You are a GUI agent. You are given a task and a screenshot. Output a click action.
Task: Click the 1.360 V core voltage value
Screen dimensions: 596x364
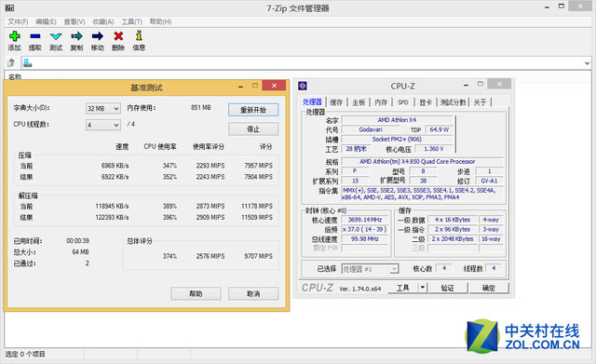pyautogui.click(x=434, y=149)
